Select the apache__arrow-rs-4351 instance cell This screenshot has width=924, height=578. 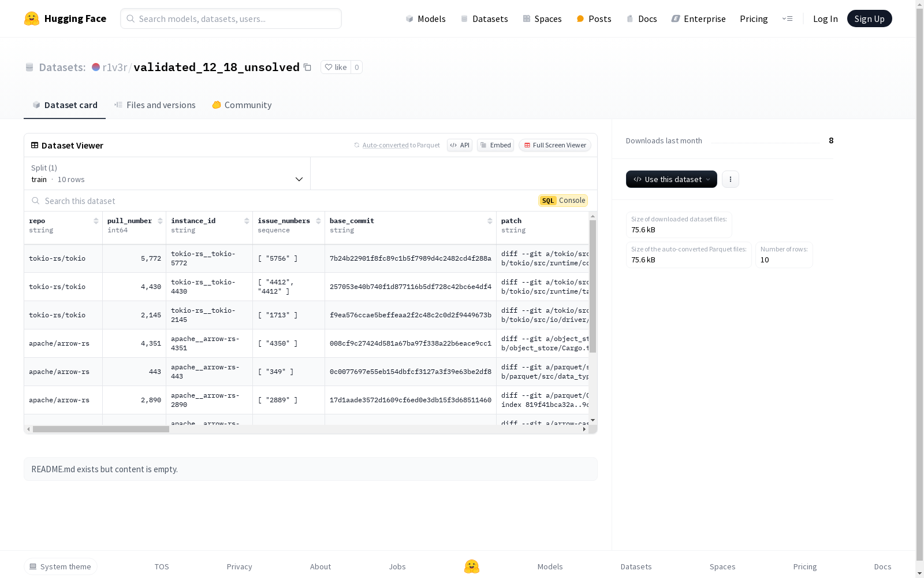point(209,343)
